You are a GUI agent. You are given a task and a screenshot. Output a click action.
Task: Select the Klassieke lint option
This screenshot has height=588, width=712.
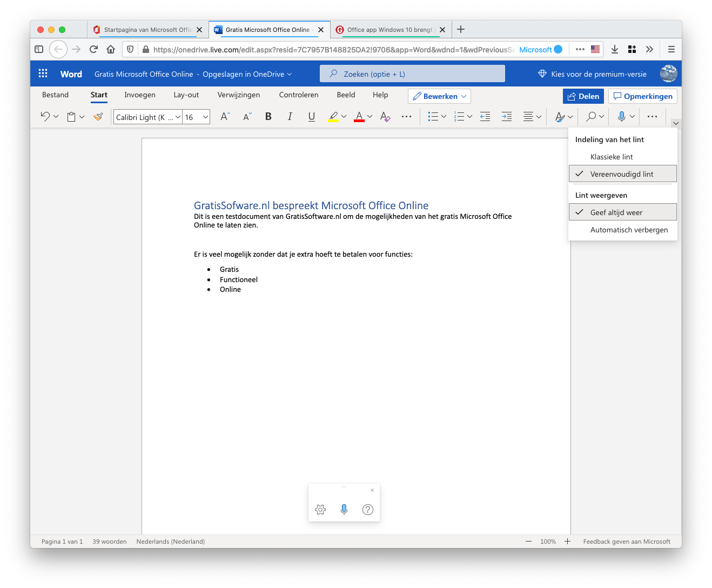pos(612,157)
